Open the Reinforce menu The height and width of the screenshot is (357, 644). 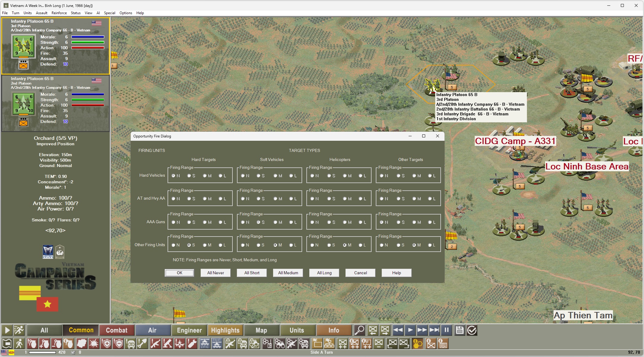(x=59, y=13)
